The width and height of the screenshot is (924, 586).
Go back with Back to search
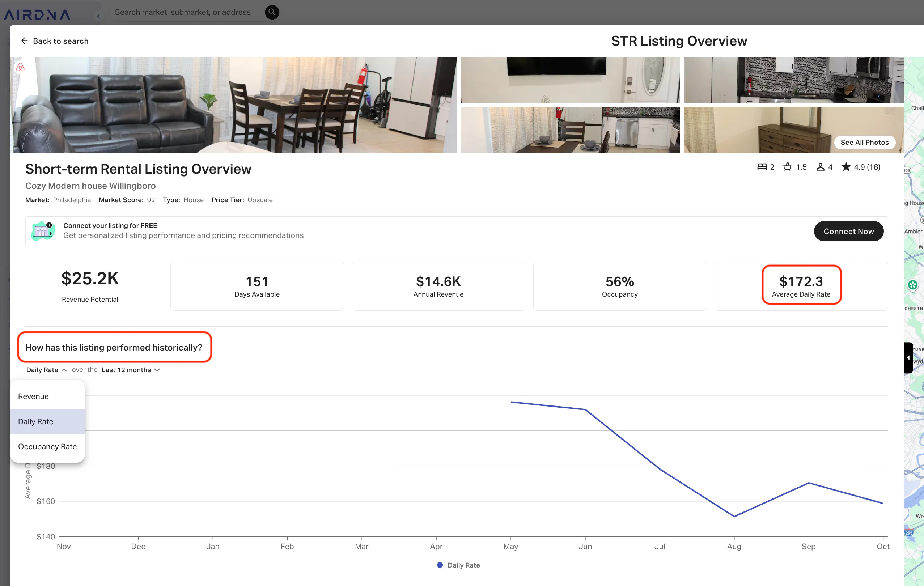coord(55,41)
